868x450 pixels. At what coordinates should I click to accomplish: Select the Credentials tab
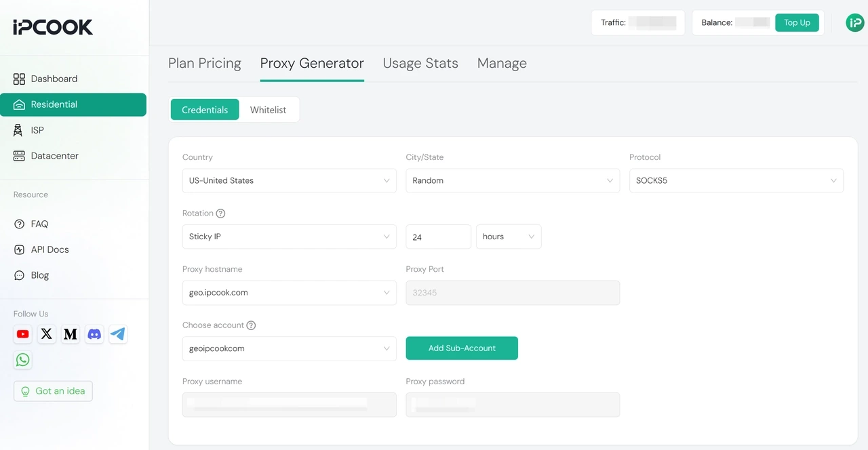[205, 110]
